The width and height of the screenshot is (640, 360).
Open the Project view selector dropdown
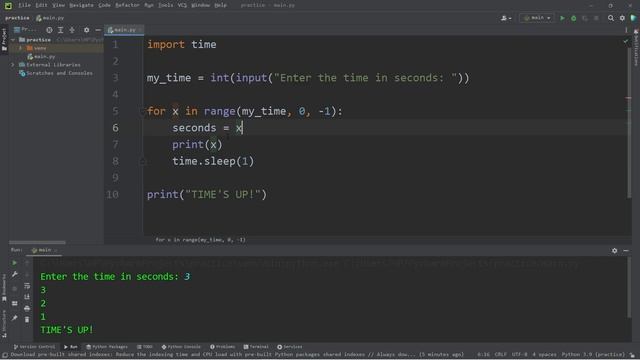(25, 30)
